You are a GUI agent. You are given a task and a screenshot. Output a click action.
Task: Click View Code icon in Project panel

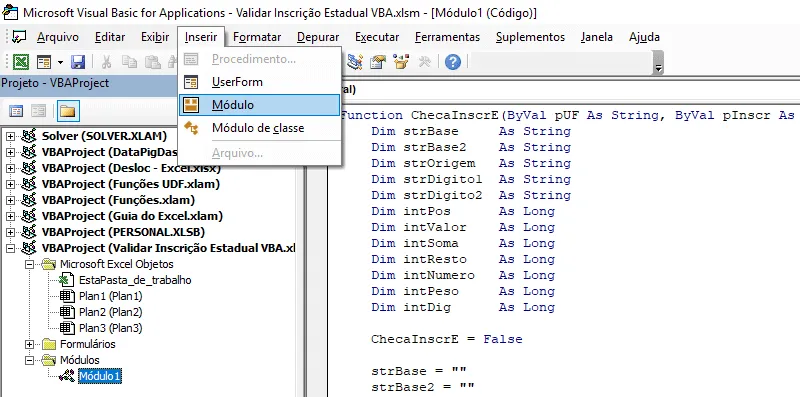click(x=16, y=111)
